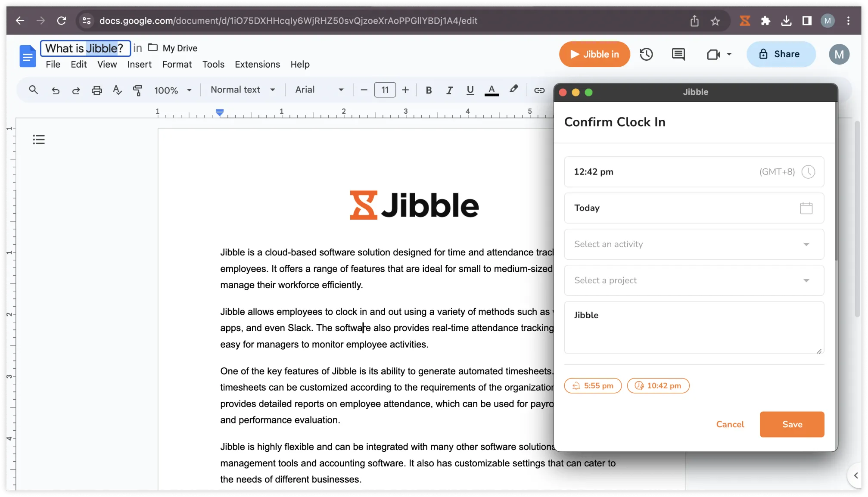Viewport: 868px width, 497px height.
Task: Toggle underline formatting
Action: [470, 90]
